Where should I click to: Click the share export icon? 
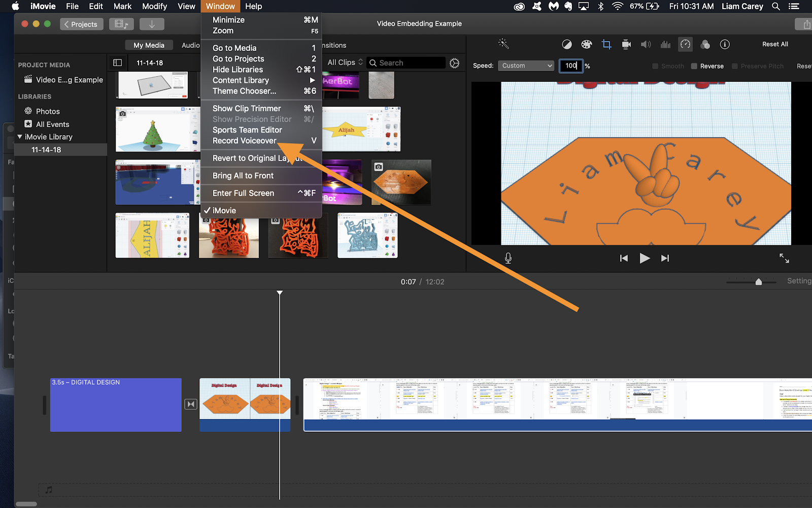tap(806, 24)
